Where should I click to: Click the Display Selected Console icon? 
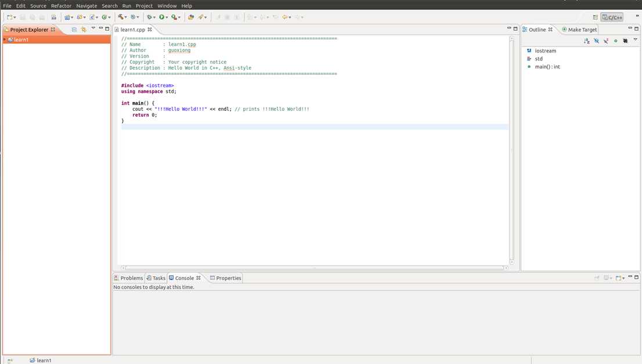(x=607, y=278)
